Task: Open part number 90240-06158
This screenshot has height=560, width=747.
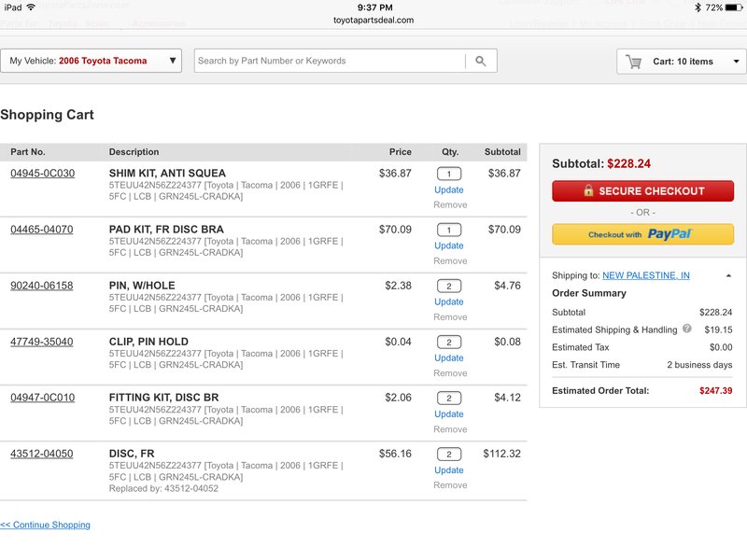Action: coord(42,286)
